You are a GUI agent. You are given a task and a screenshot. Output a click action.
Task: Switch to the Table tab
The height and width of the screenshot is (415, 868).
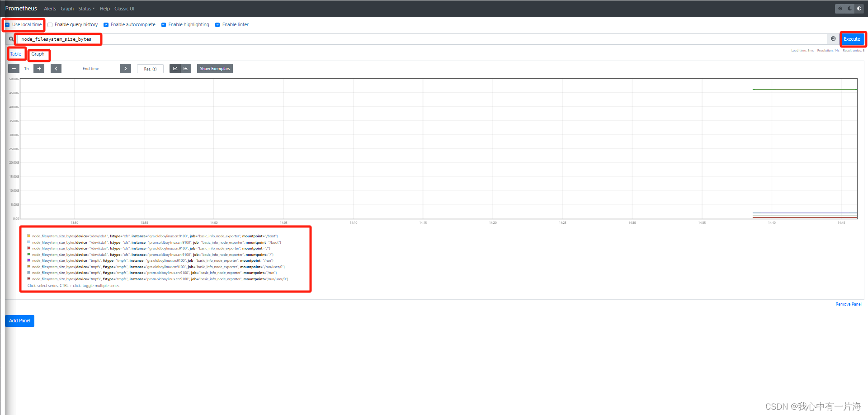tap(16, 54)
